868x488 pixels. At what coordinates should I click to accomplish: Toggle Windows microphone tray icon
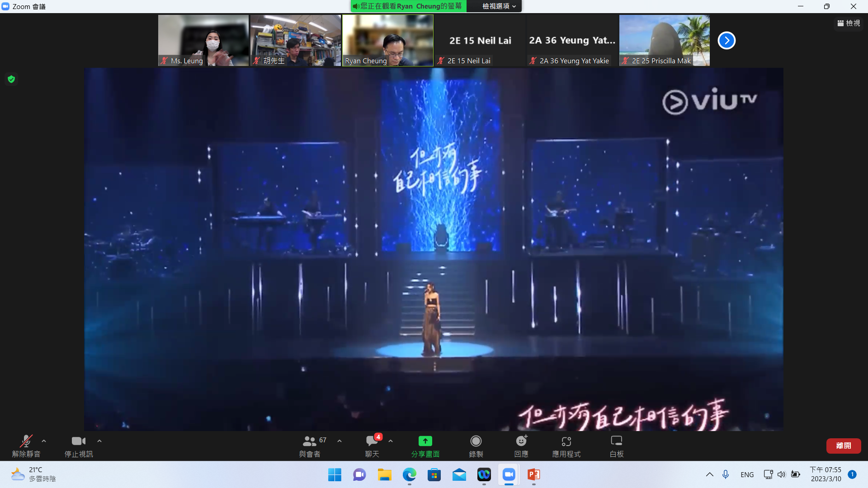pos(725,474)
